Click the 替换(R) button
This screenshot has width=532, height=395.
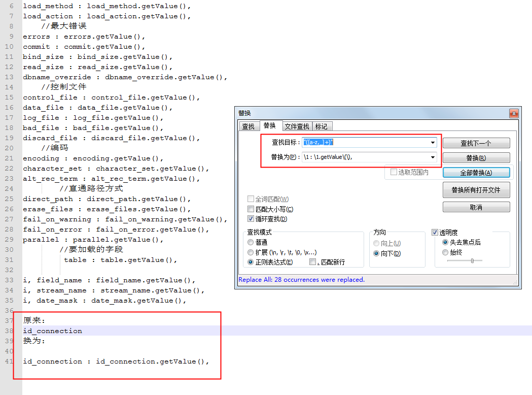point(476,158)
